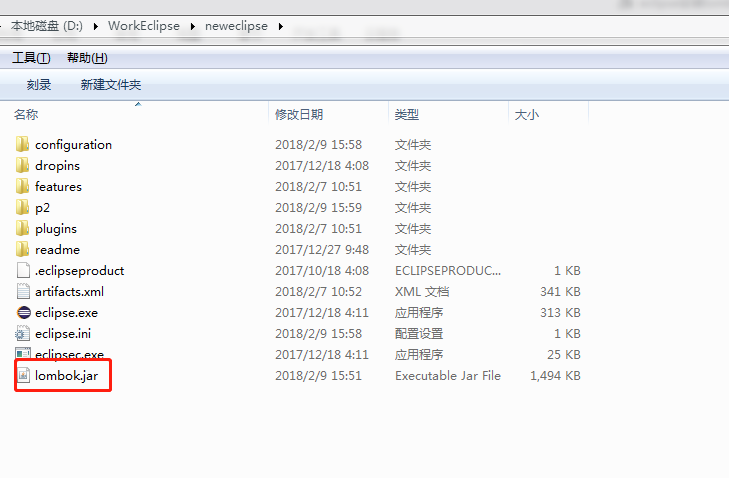
Task: Click the eclipse.exe application icon
Action: (23, 312)
